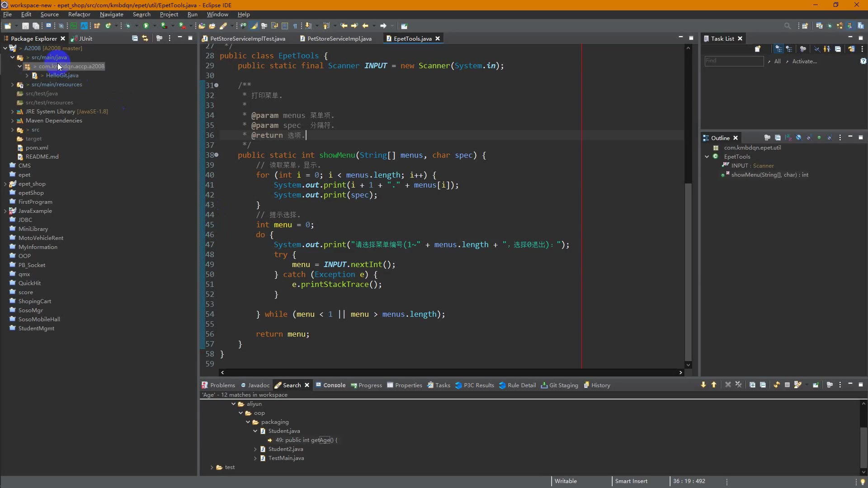The width and height of the screenshot is (868, 488).
Task: Open the PetStoreServiceImpl.java editor tab
Action: (x=339, y=39)
